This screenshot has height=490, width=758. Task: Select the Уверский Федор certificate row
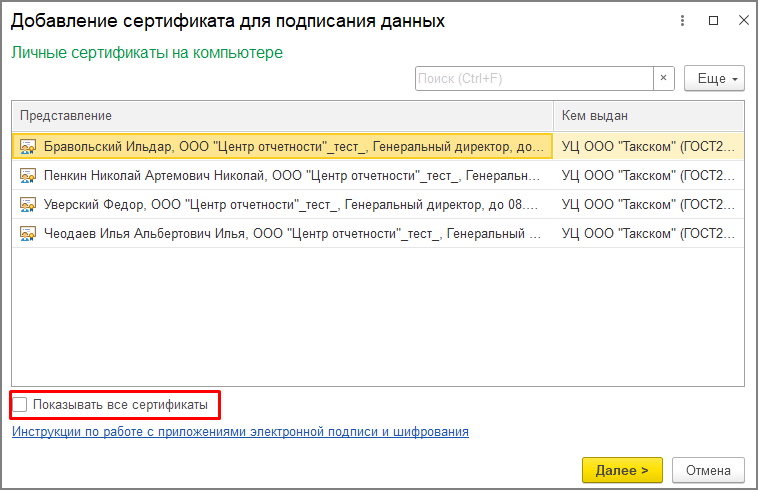click(x=378, y=204)
